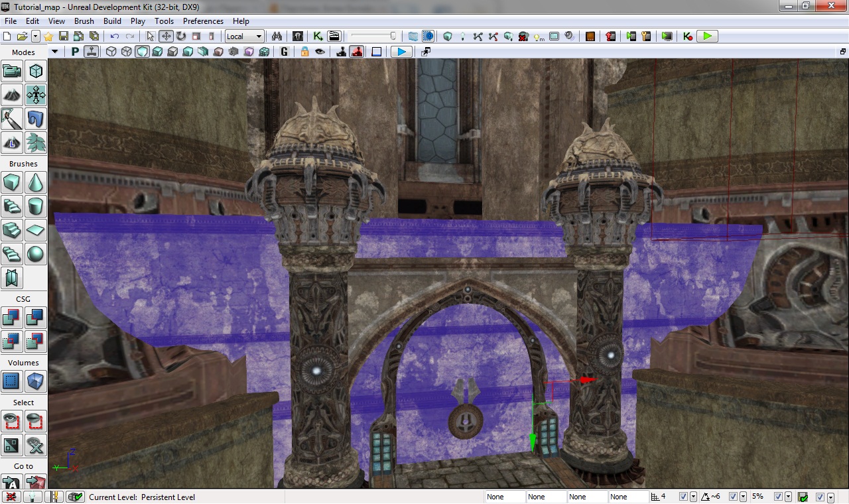The image size is (849, 504).
Task: Click the Go to Actor icon
Action: click(13, 482)
